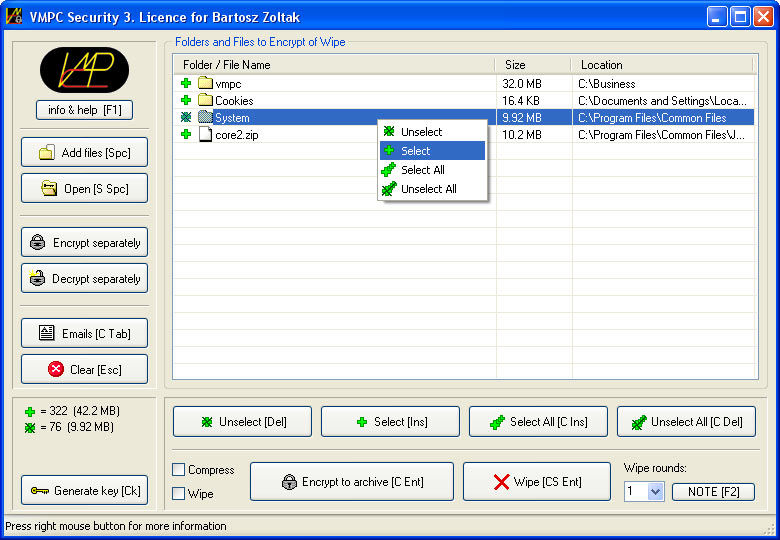Select the vmpc row name
Image resolution: width=780 pixels, height=540 pixels.
pyautogui.click(x=228, y=84)
